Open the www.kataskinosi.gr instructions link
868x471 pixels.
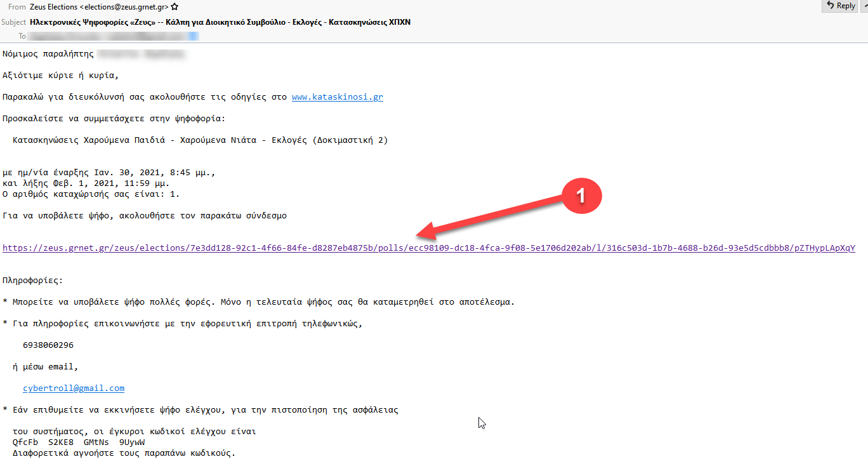click(337, 97)
